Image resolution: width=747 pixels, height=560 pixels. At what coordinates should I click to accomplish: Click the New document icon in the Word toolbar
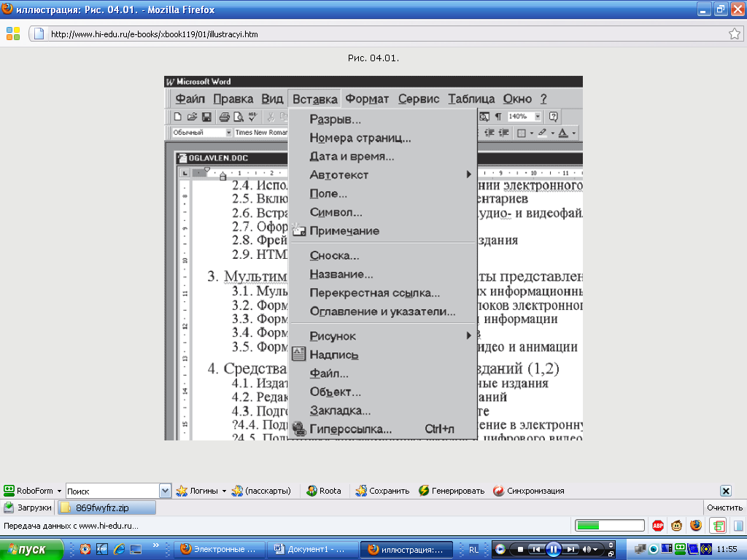(178, 117)
